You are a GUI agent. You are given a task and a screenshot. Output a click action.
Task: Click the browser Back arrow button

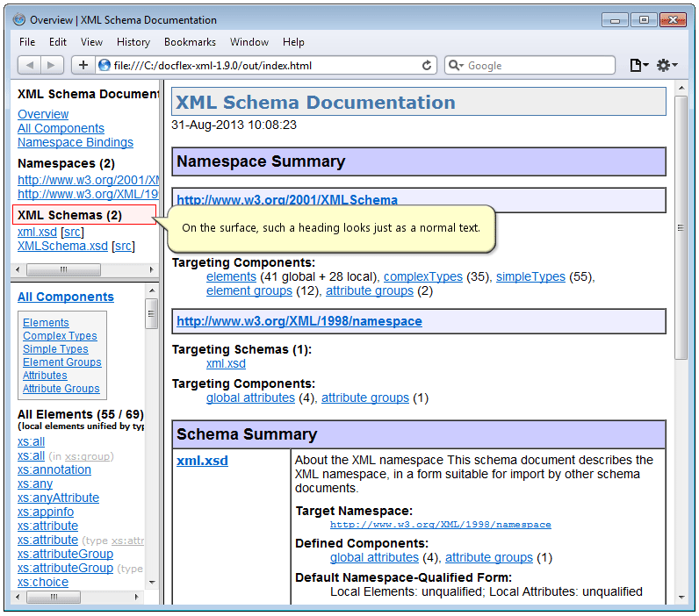30,65
